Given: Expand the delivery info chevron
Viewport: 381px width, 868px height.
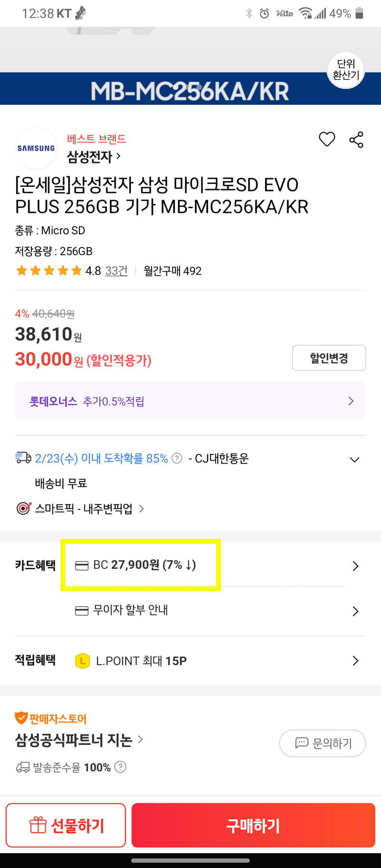Looking at the screenshot, I should tap(354, 460).
